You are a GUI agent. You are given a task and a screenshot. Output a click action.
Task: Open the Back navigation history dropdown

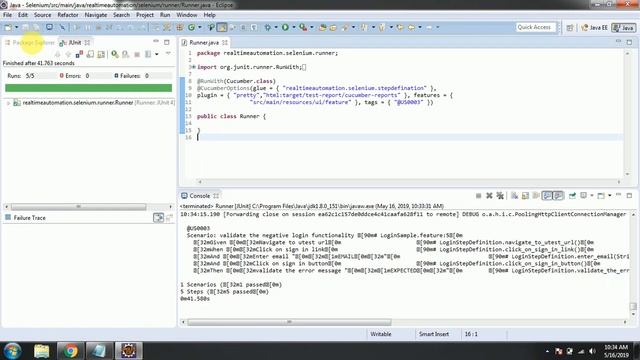(420, 27)
